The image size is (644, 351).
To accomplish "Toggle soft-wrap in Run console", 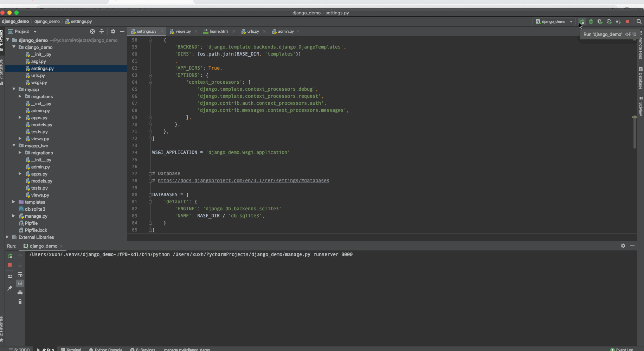I will [20, 274].
